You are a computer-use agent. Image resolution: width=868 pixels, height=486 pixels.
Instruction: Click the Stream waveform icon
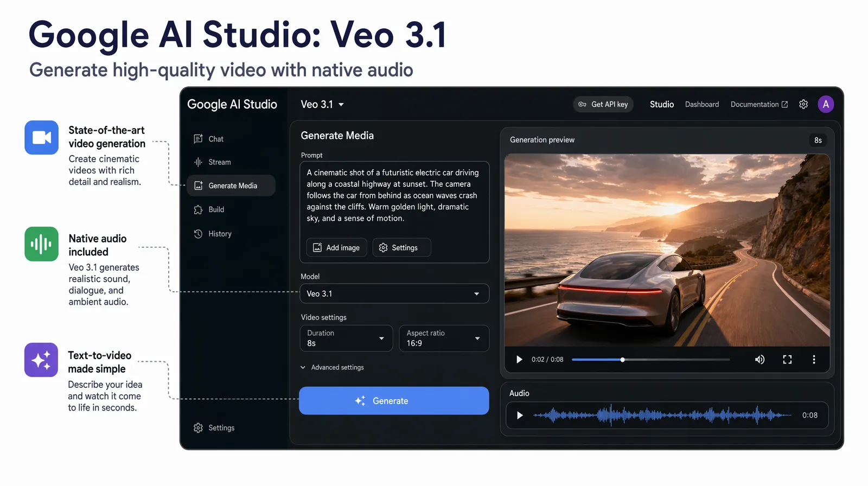coord(198,162)
